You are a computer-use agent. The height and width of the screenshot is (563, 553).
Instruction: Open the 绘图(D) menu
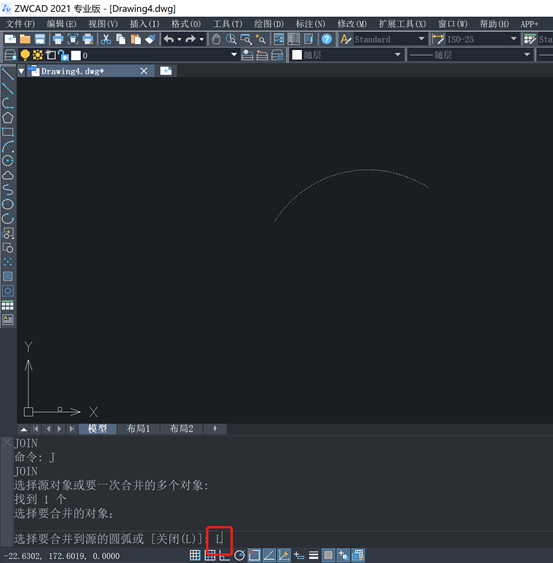coord(269,24)
